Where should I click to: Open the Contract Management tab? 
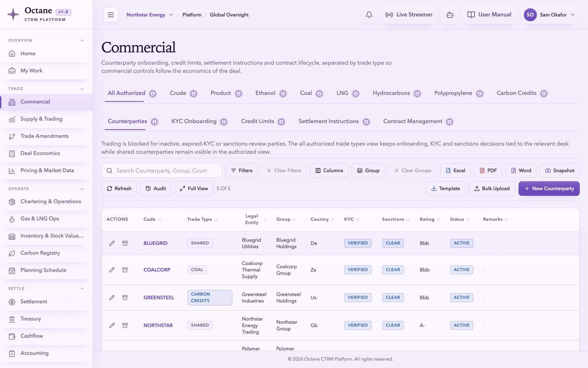(413, 121)
